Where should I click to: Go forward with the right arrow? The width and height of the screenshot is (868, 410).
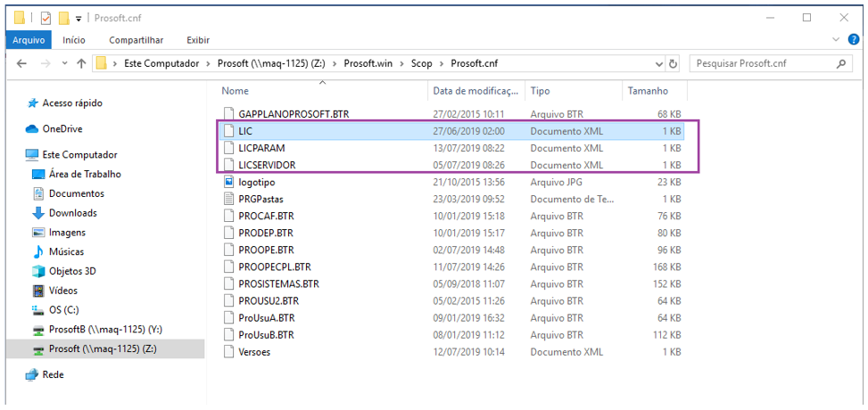click(46, 63)
